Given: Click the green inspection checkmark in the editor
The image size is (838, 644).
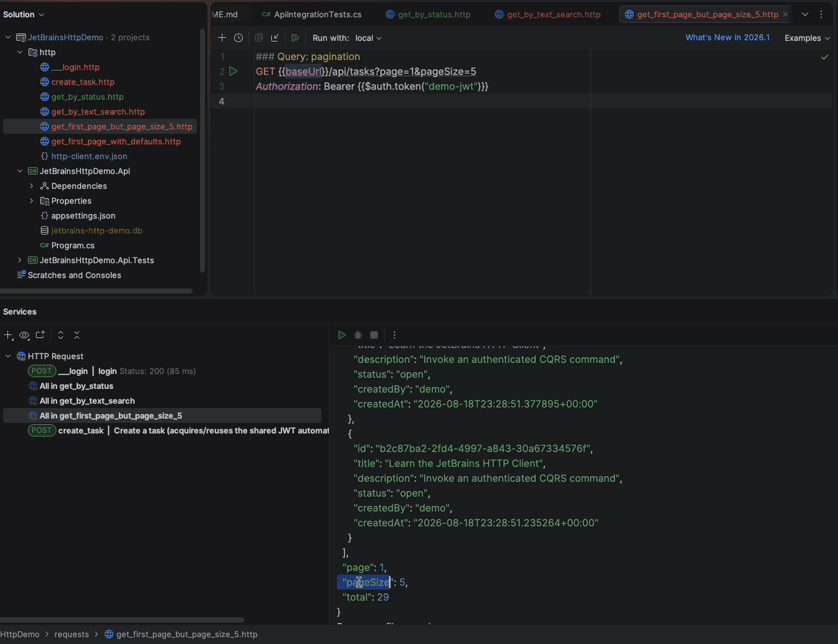Looking at the screenshot, I should (824, 57).
